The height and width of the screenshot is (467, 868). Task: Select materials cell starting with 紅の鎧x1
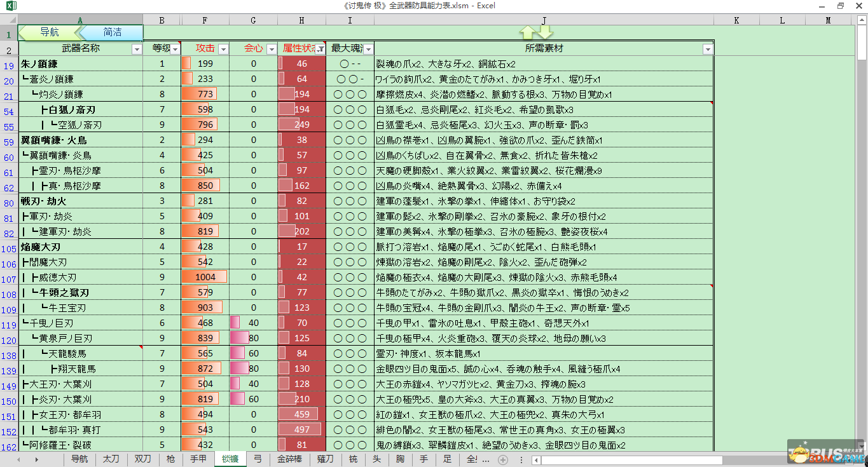tap(544, 414)
